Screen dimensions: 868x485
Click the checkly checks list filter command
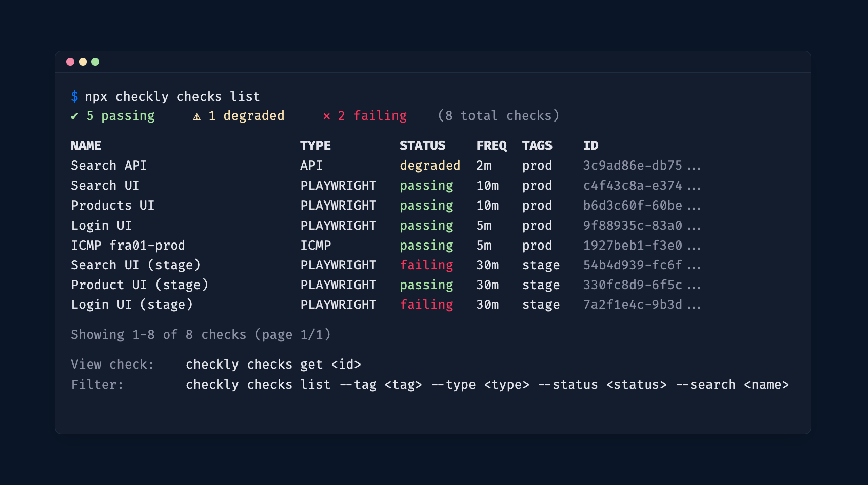coord(488,384)
